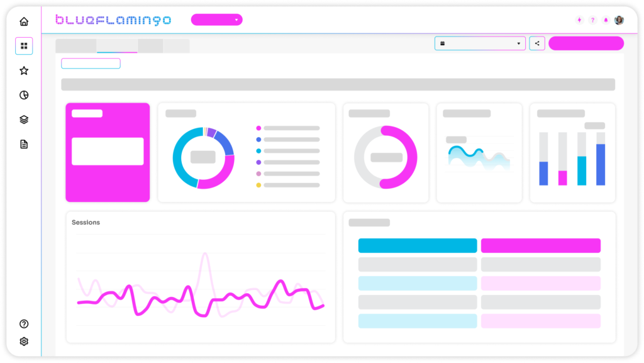
Task: Click the wide pink button at top right
Action: point(586,43)
